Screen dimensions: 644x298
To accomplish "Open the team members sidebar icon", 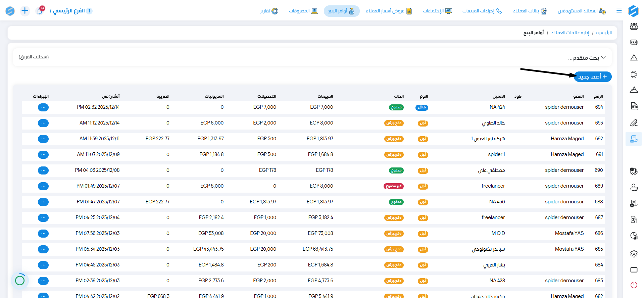I will [x=634, y=27].
